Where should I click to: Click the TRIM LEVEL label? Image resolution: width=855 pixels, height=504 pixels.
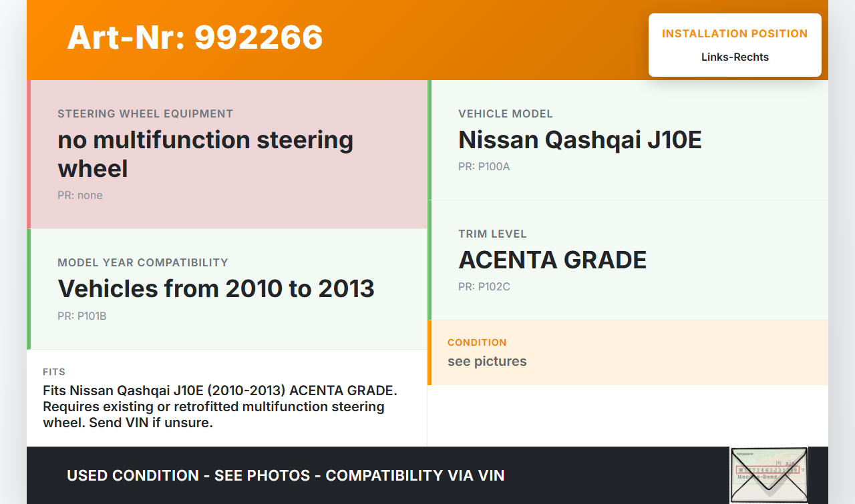coord(493,234)
